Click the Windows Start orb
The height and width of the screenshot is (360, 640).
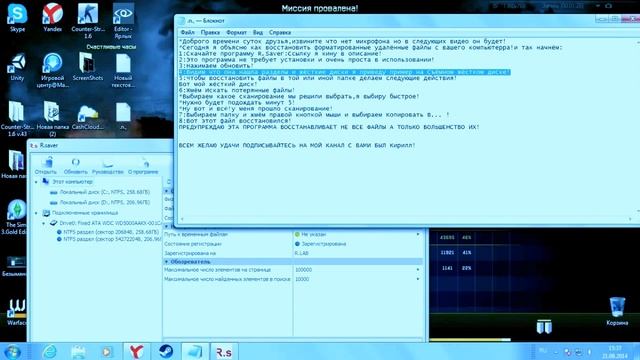12,351
